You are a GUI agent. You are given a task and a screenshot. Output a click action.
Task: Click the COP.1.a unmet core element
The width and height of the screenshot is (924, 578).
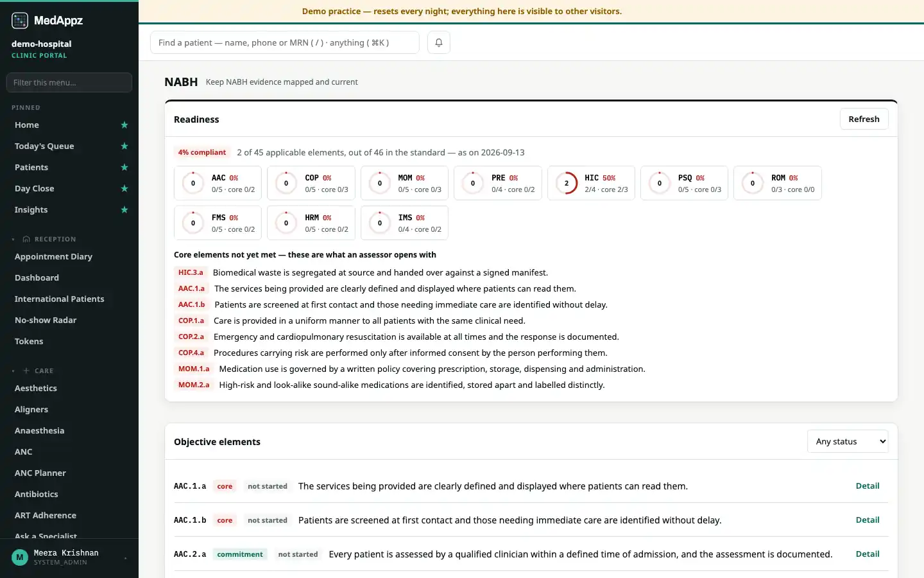pos(191,320)
